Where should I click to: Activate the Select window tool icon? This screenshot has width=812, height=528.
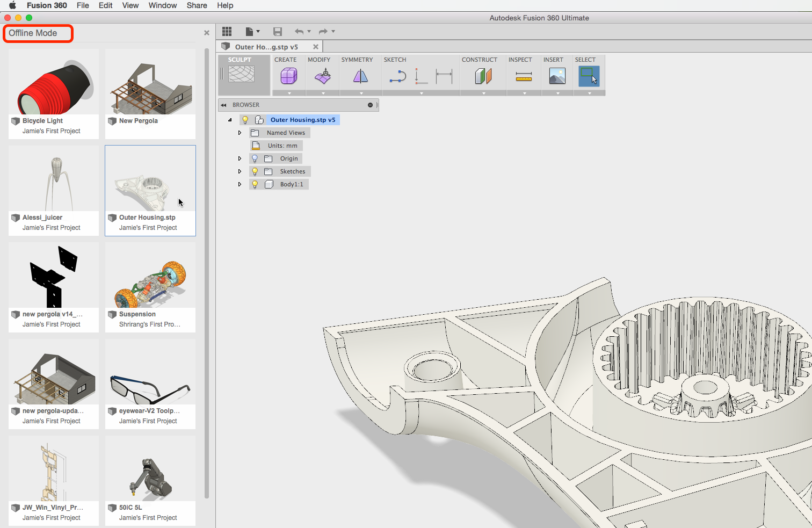point(589,76)
